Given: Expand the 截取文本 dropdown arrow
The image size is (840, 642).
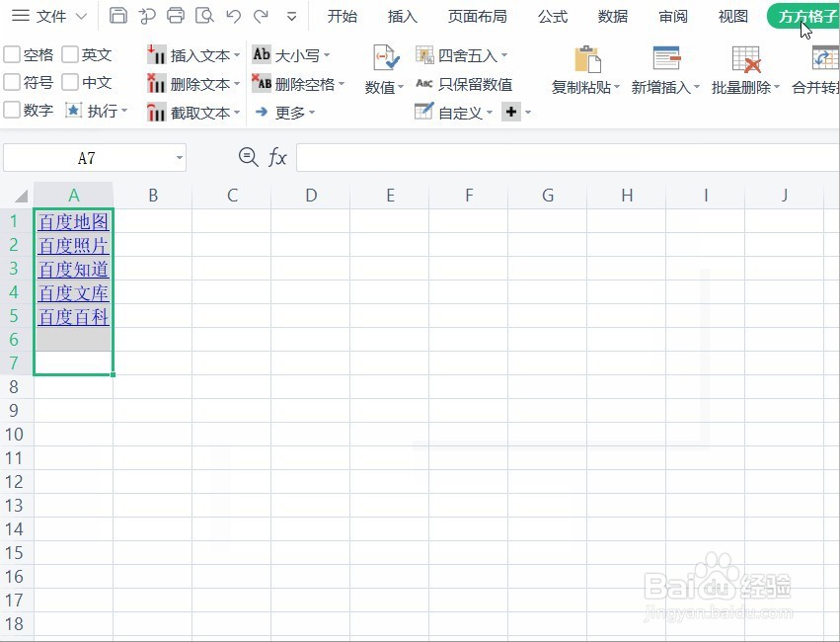Looking at the screenshot, I should click(237, 113).
